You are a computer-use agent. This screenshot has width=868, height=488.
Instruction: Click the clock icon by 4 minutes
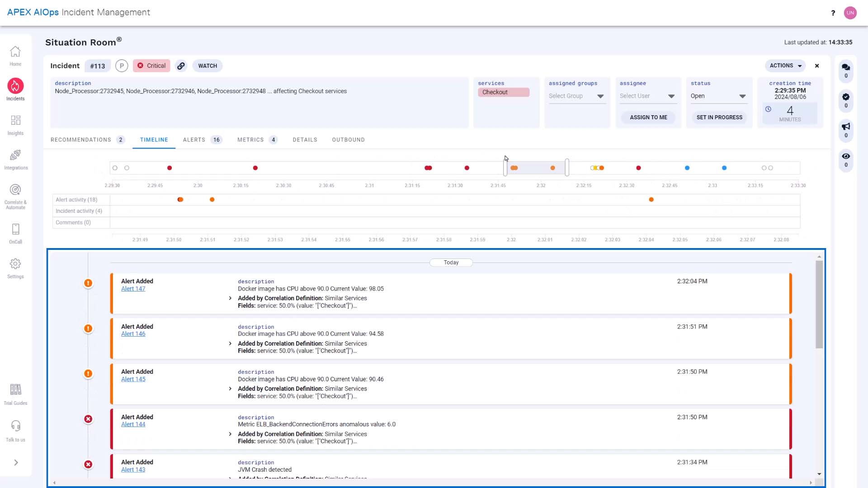tap(768, 109)
